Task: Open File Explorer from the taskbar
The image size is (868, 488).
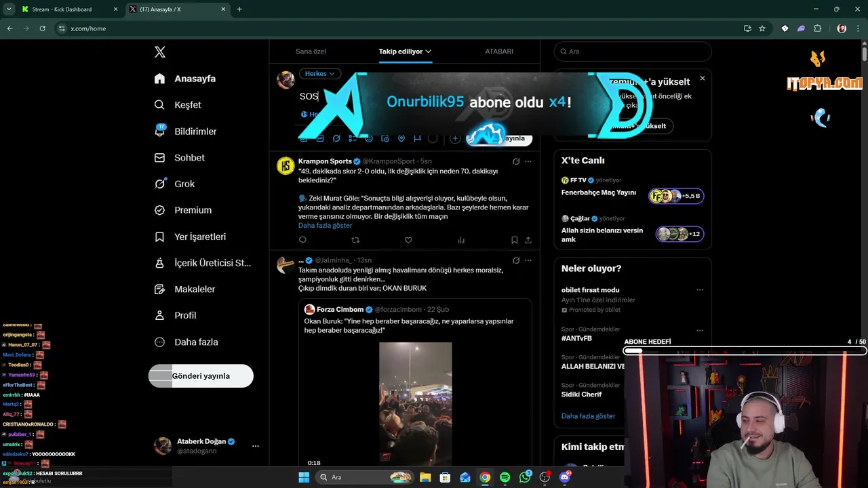Action: [x=425, y=477]
